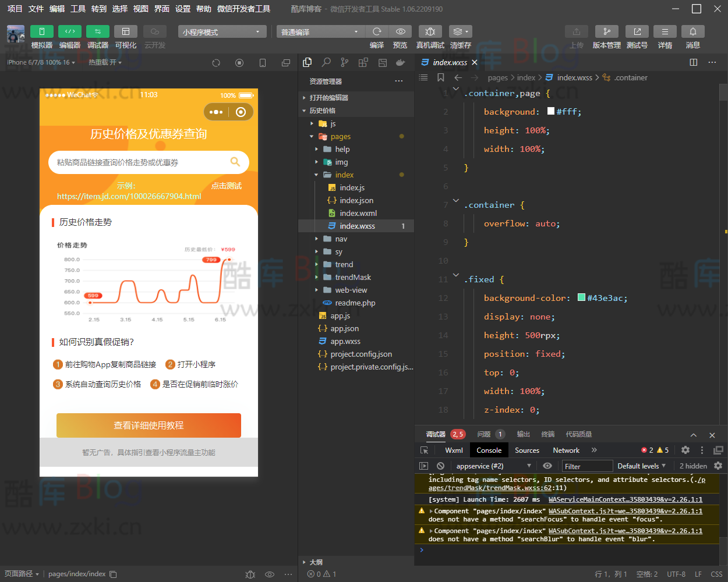Image resolution: width=728 pixels, height=582 pixels.
Task: Open the 普通编译 compile dropdown
Action: [320, 32]
